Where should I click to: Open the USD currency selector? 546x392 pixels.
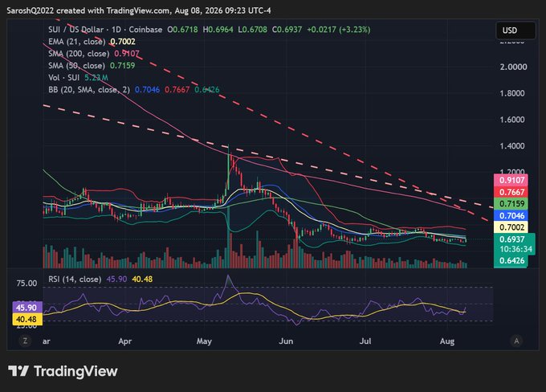(515, 31)
